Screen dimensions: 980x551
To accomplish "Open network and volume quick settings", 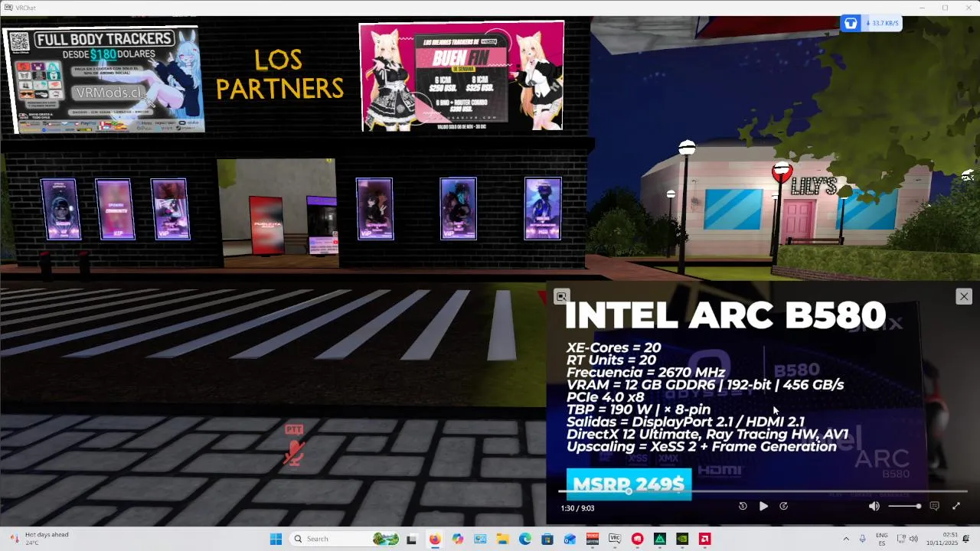I will click(907, 539).
